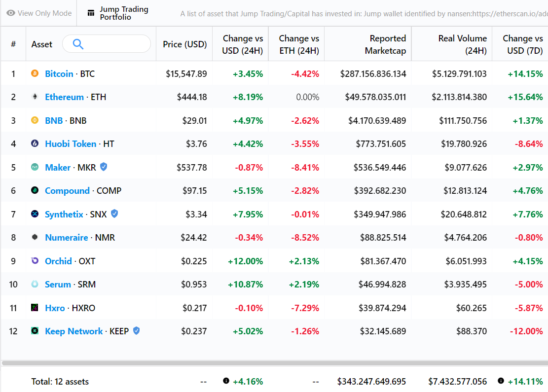Open the Huobi Token asset link

71,144
